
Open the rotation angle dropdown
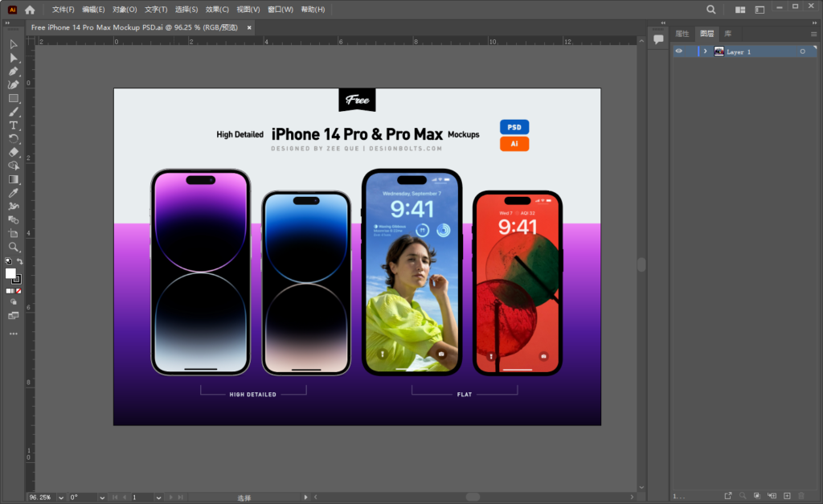click(x=102, y=498)
